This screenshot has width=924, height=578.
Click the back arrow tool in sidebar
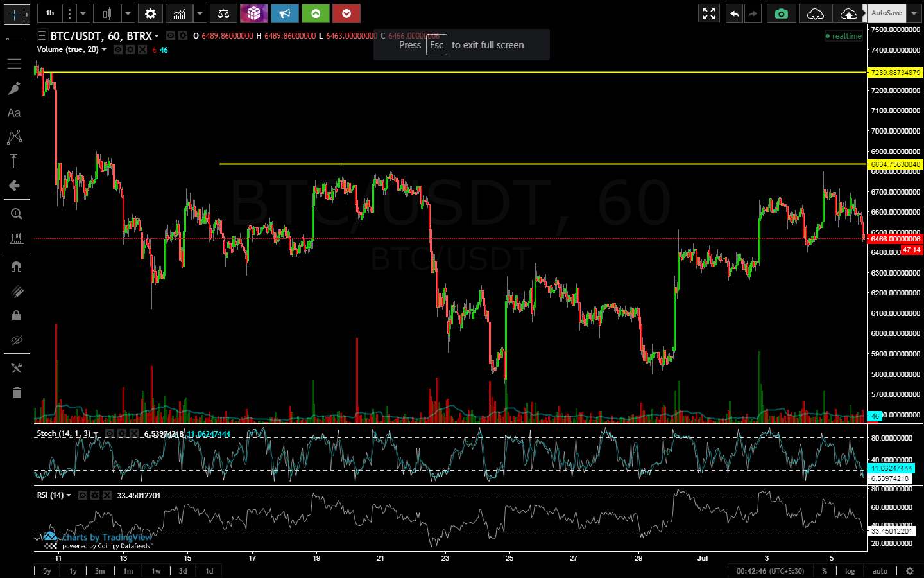click(14, 186)
